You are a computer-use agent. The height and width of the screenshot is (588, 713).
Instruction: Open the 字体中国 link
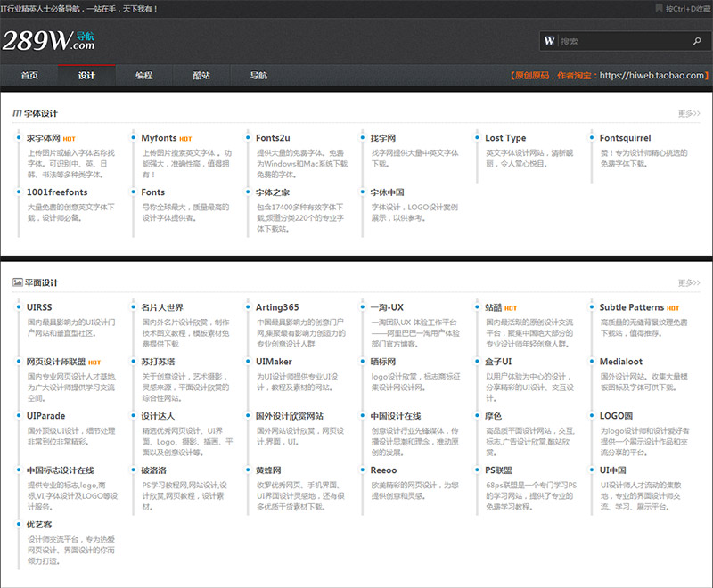[387, 192]
